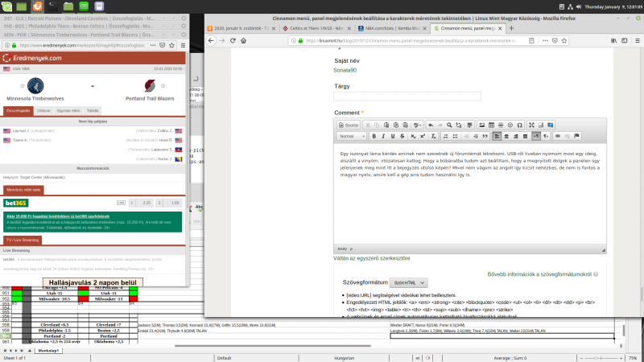Select the Munkalap1 sheet tab in spreadsheet
Screen dimensions: 644x362
click(48, 351)
